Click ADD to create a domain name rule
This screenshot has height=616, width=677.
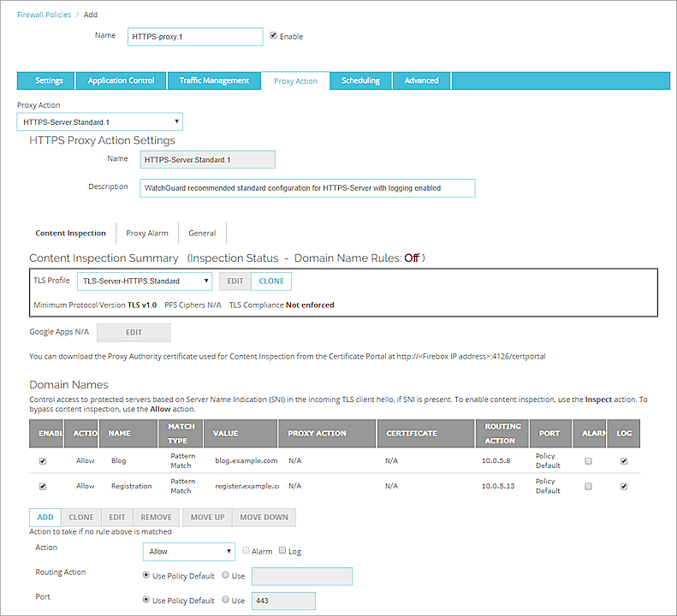(45, 518)
